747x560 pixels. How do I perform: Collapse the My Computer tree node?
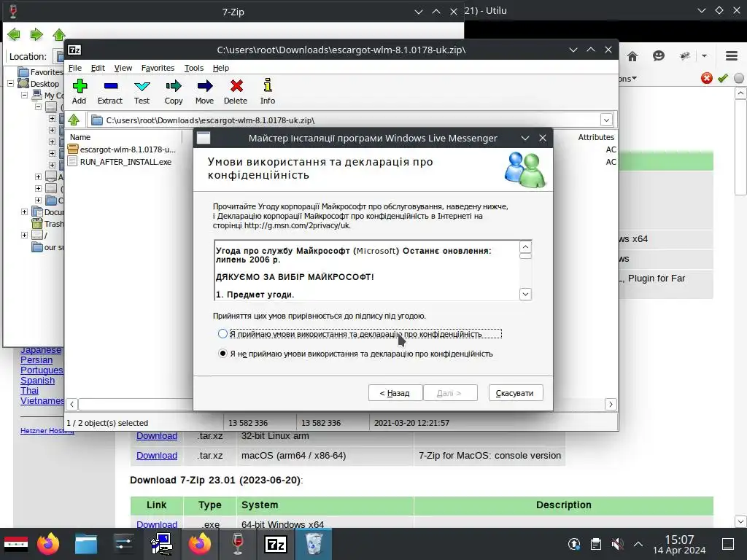pos(24,96)
